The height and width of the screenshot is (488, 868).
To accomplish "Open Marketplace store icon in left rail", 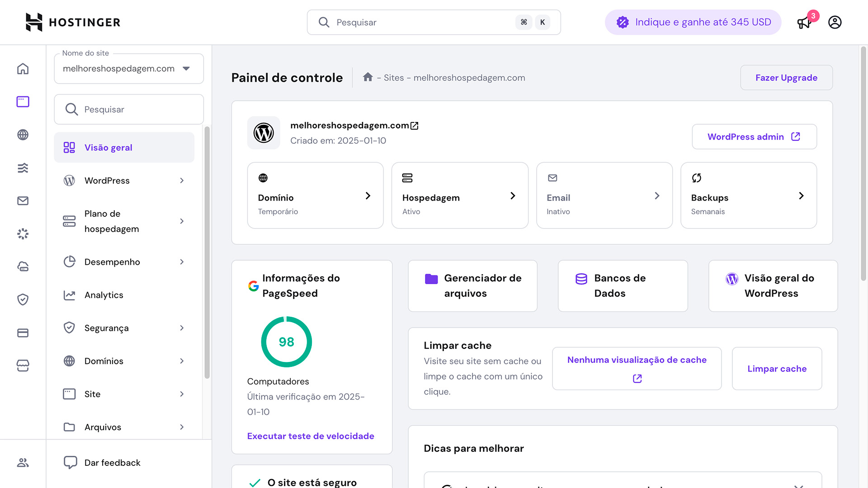I will [23, 366].
